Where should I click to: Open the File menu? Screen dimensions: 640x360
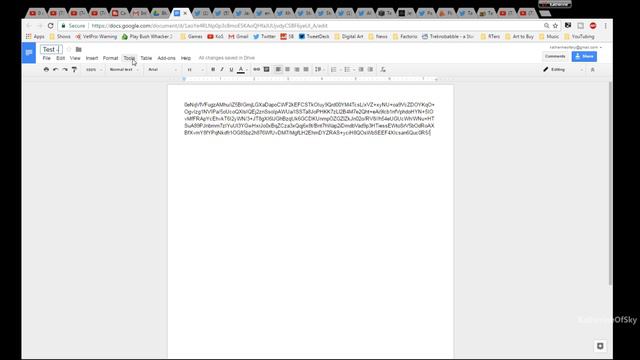47,58
